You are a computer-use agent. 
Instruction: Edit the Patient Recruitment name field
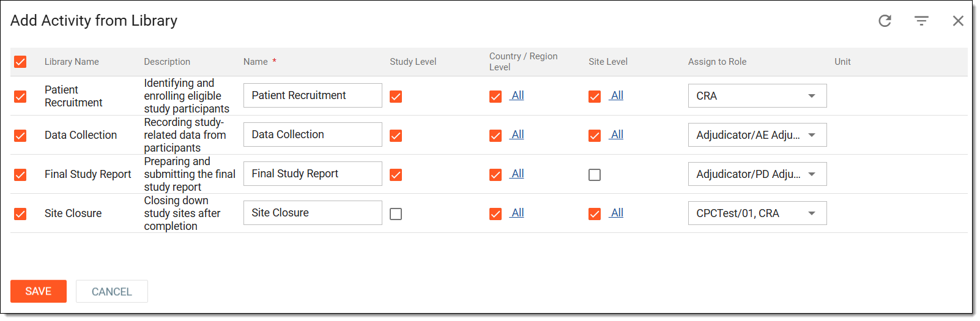pyautogui.click(x=313, y=95)
